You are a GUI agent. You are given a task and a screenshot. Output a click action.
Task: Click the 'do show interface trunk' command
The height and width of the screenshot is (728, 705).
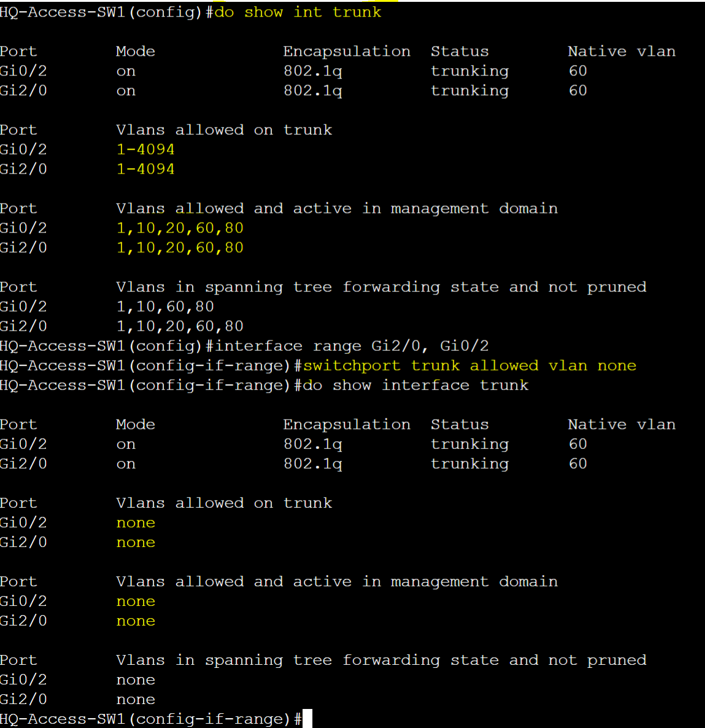click(x=415, y=385)
